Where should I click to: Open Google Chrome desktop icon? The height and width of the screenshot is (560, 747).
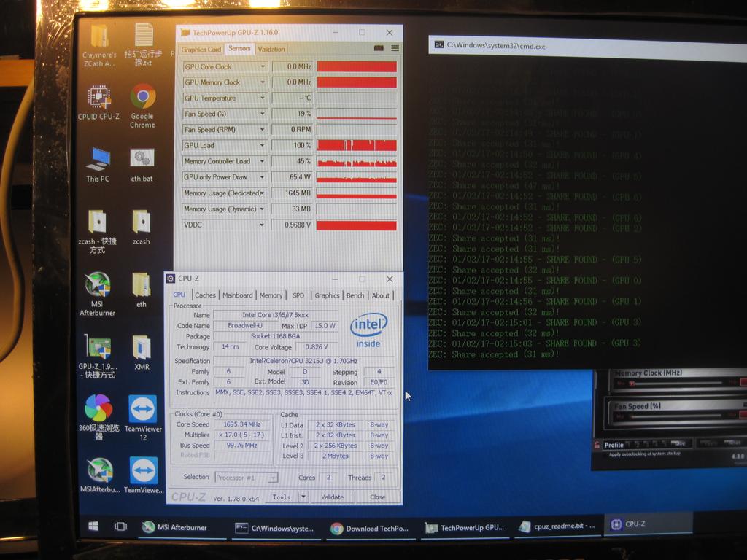[x=142, y=106]
